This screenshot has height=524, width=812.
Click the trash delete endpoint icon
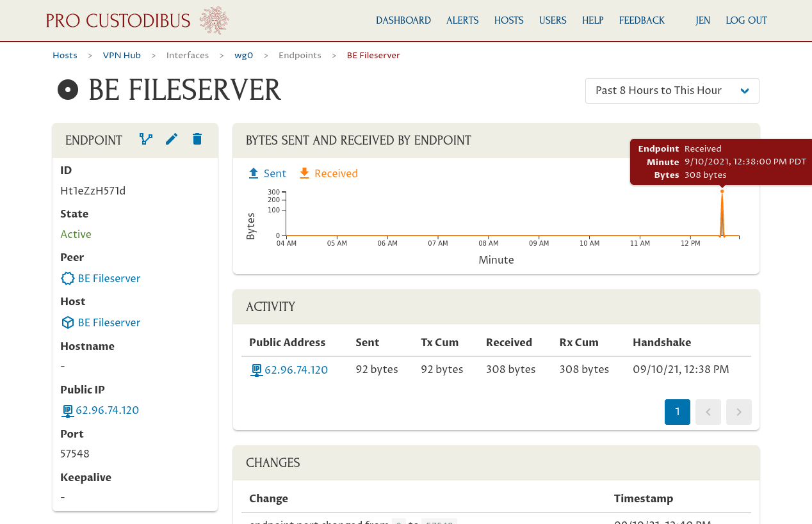(197, 139)
